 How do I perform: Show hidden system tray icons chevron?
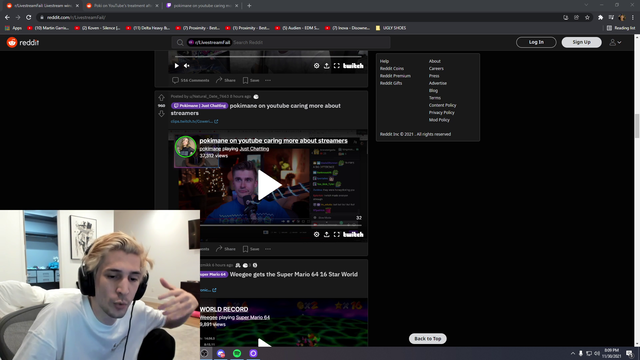point(572,353)
